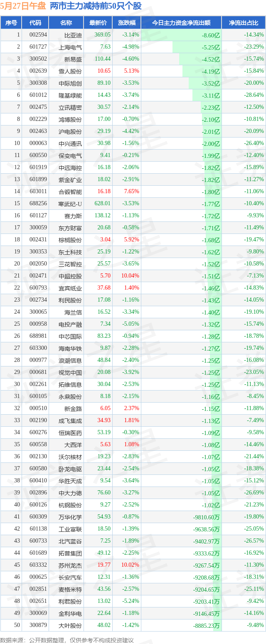
Task: Click stock code 601919
Action: coord(38,167)
